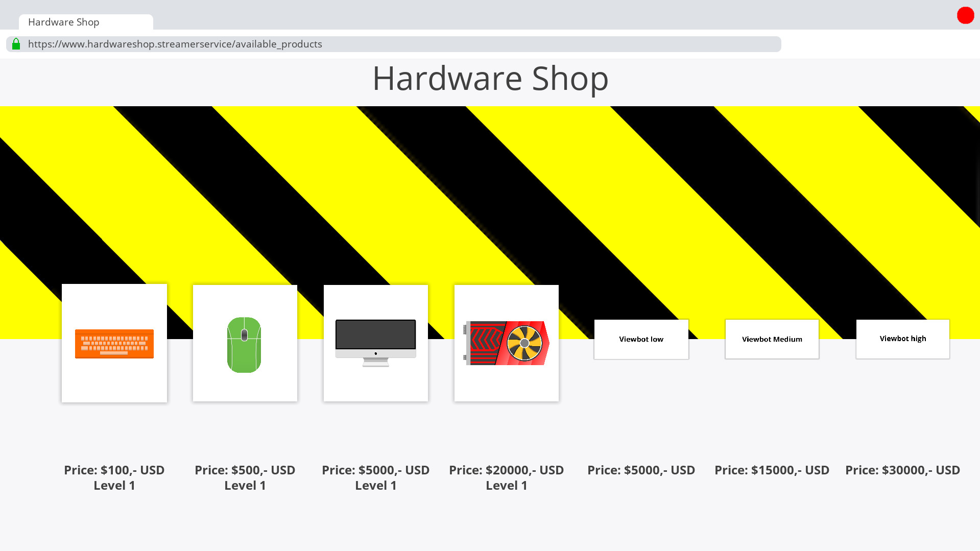Click the red circle at top right
The width and height of the screenshot is (980, 551).
click(x=965, y=15)
